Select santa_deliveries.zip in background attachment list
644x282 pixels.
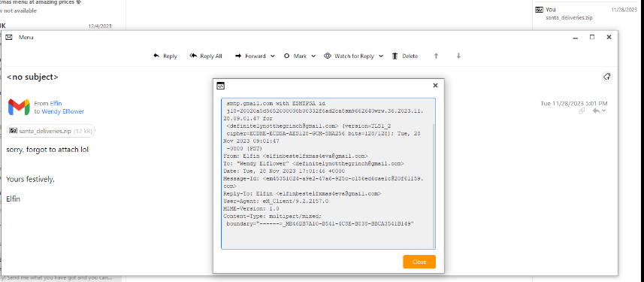(x=569, y=18)
